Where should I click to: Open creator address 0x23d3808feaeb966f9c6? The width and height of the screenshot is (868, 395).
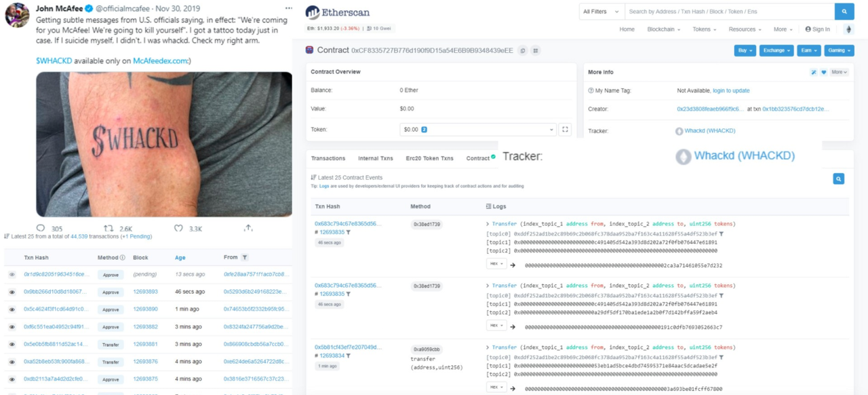pyautogui.click(x=710, y=109)
